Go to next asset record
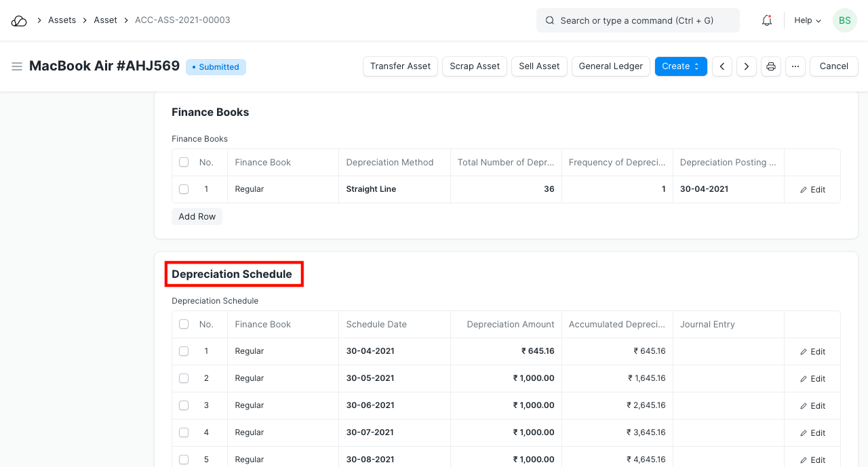 747,66
